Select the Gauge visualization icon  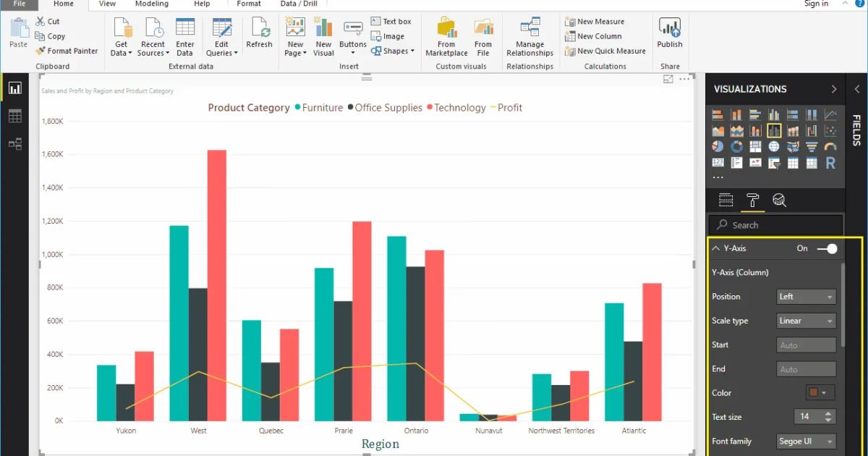click(x=830, y=145)
